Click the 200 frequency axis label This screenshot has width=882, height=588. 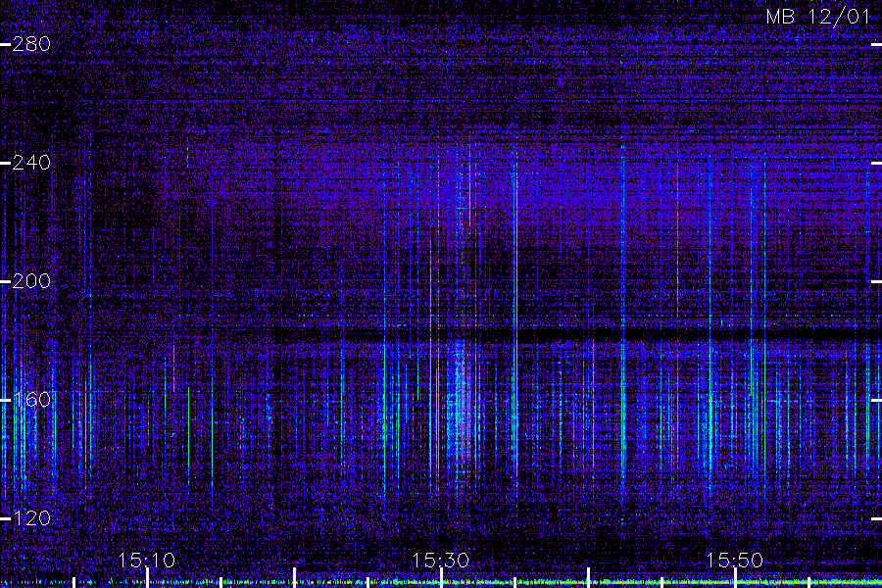click(31, 281)
